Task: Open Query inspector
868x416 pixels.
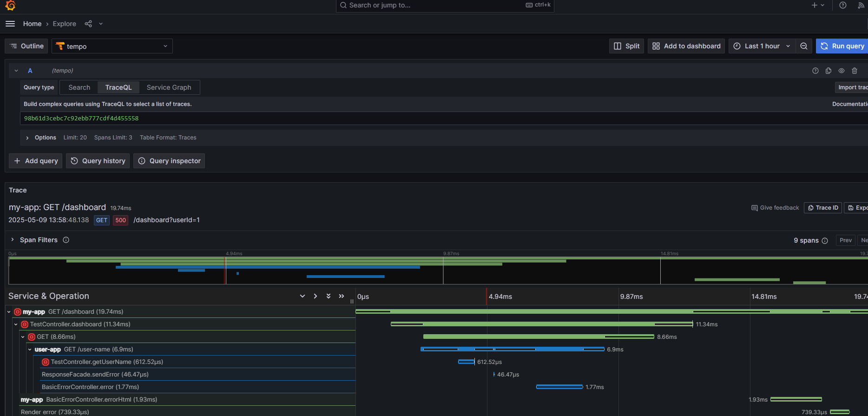Action: (x=169, y=161)
